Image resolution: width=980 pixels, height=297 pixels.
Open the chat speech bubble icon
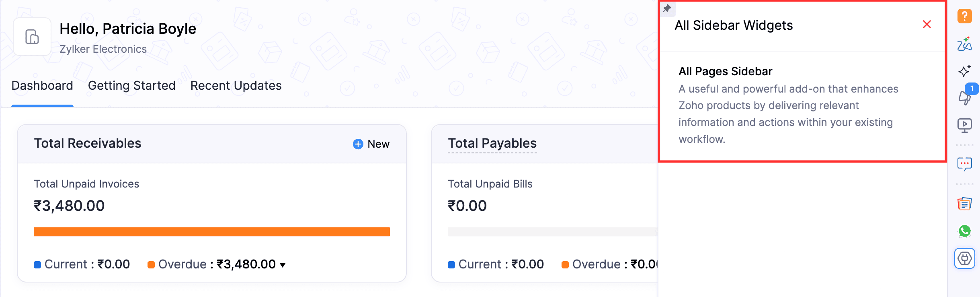tap(964, 164)
